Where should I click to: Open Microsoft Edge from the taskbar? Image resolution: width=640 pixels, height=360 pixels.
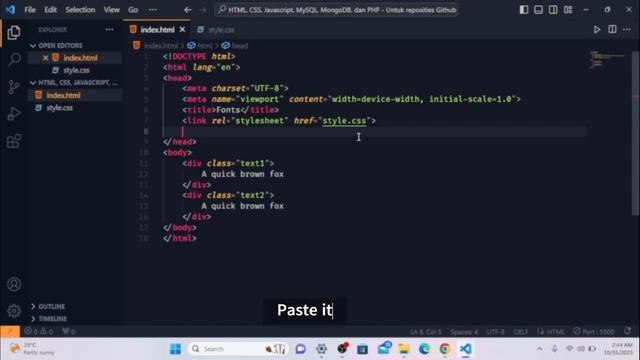(x=424, y=349)
